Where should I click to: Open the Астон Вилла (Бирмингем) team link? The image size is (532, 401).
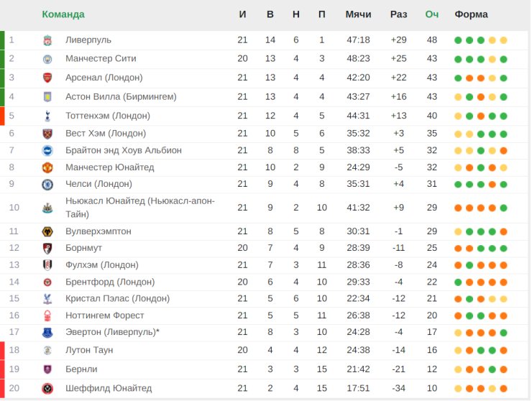click(x=121, y=97)
